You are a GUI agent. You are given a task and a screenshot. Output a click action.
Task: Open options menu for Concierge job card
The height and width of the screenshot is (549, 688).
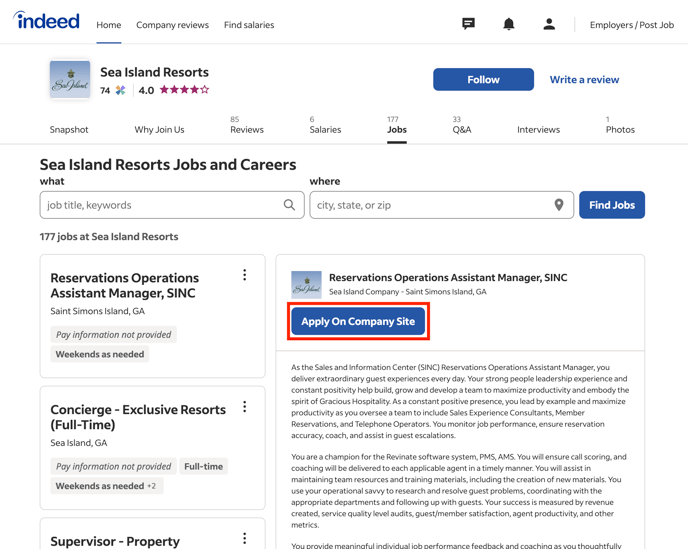tap(245, 407)
